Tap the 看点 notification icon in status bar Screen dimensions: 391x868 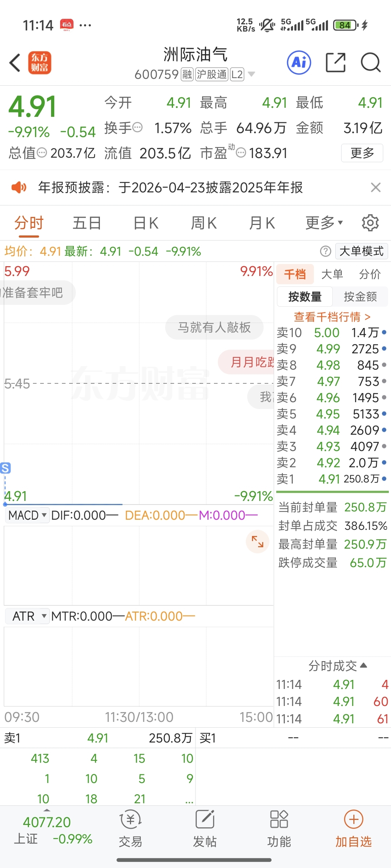[x=67, y=25]
